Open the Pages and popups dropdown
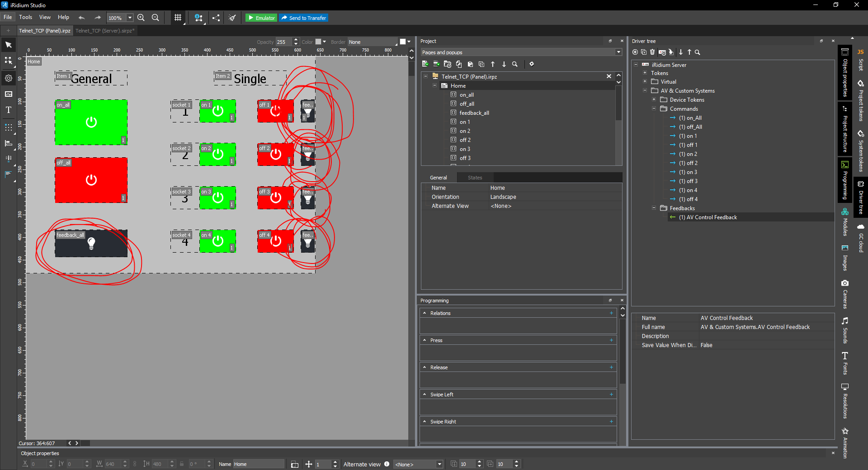 pos(618,52)
